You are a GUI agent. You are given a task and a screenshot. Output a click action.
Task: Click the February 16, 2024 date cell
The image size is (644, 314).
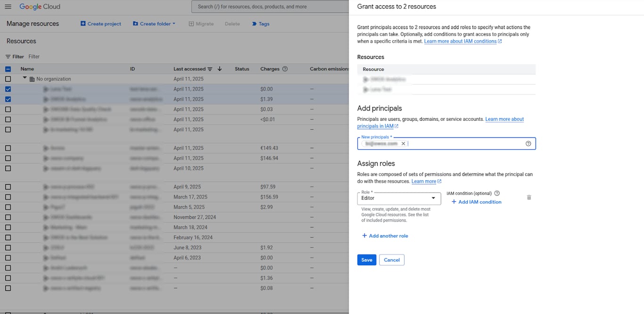click(193, 238)
